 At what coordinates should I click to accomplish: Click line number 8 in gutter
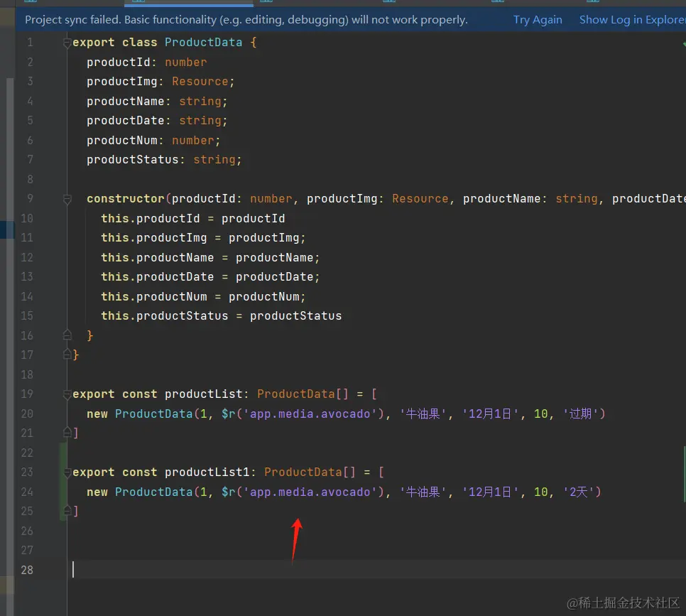click(x=31, y=179)
